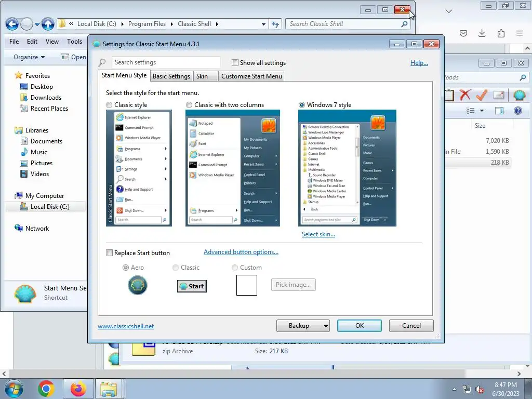
Task: Choose the Custom button radio option
Action: click(x=235, y=268)
